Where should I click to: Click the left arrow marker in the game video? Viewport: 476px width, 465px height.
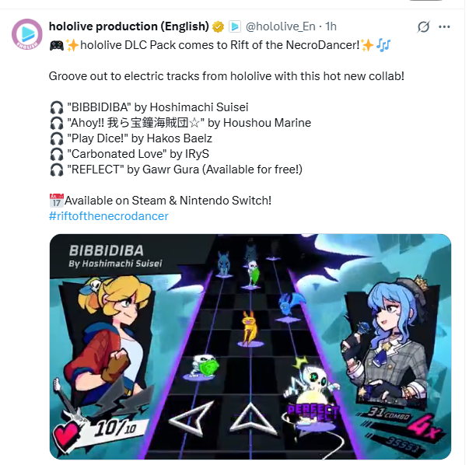(191, 418)
